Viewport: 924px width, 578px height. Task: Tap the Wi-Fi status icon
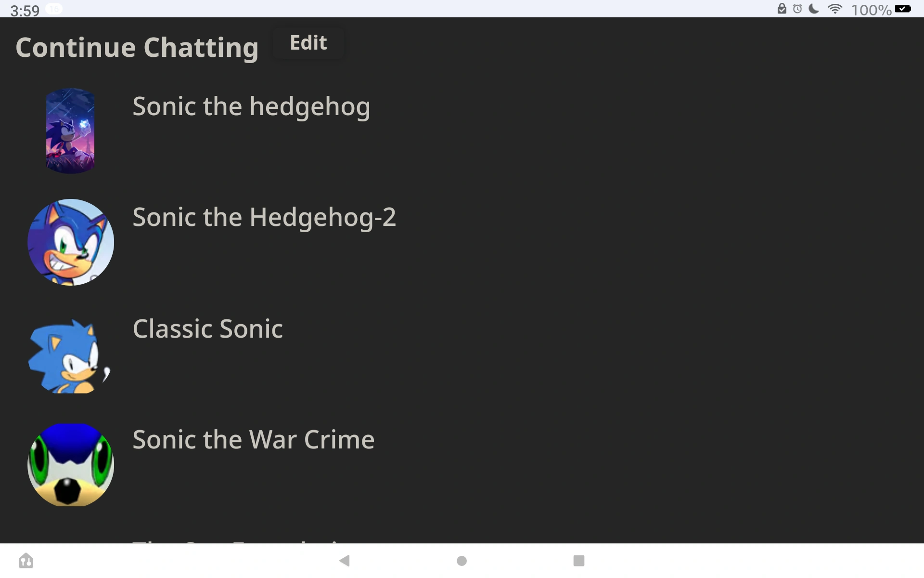(835, 9)
